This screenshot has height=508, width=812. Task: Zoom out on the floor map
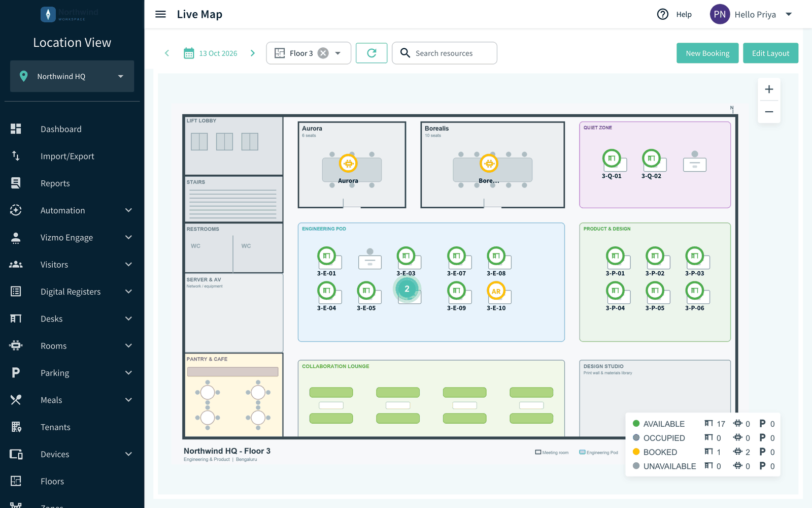(x=769, y=112)
